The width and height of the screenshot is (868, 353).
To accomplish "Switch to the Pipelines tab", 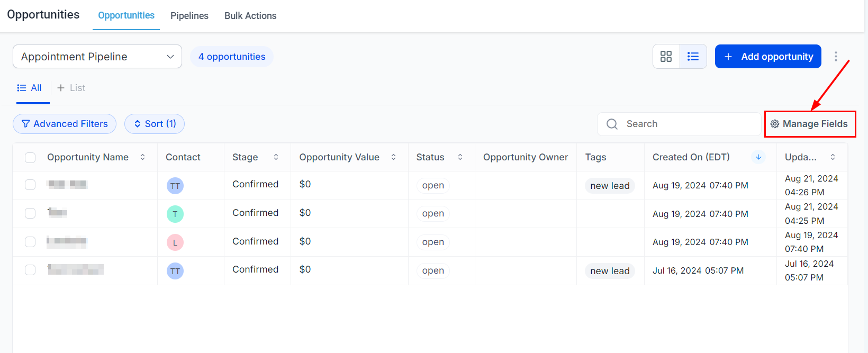I will [189, 16].
